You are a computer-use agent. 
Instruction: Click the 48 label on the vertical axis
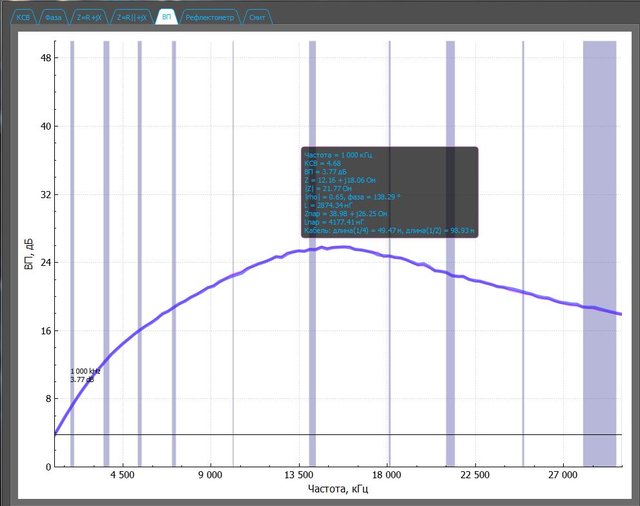click(x=45, y=58)
